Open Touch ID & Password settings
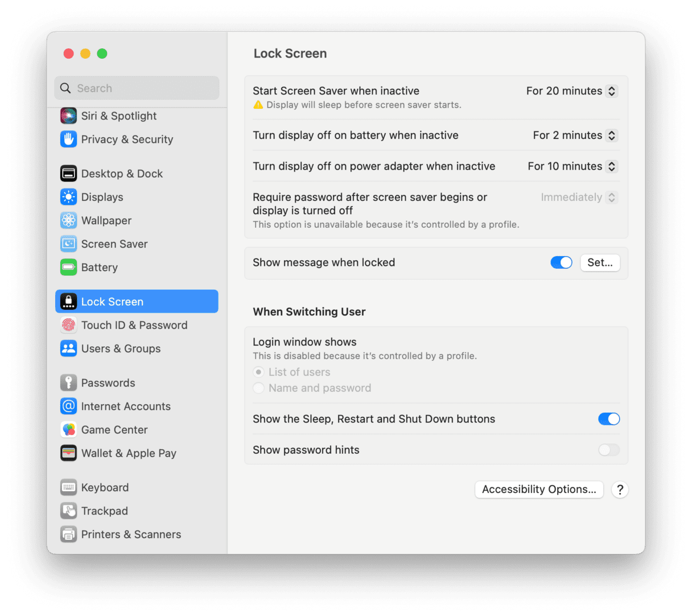The width and height of the screenshot is (692, 616). point(68,325)
